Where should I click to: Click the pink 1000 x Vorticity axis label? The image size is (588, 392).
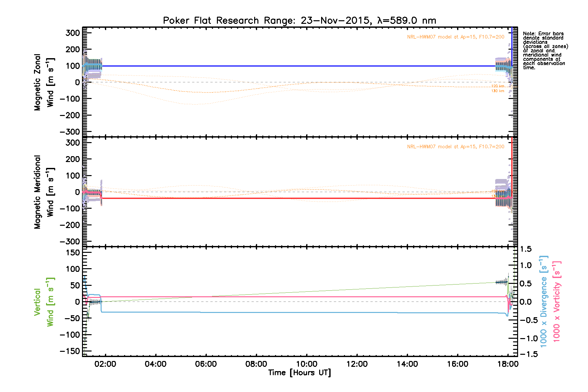[556, 302]
